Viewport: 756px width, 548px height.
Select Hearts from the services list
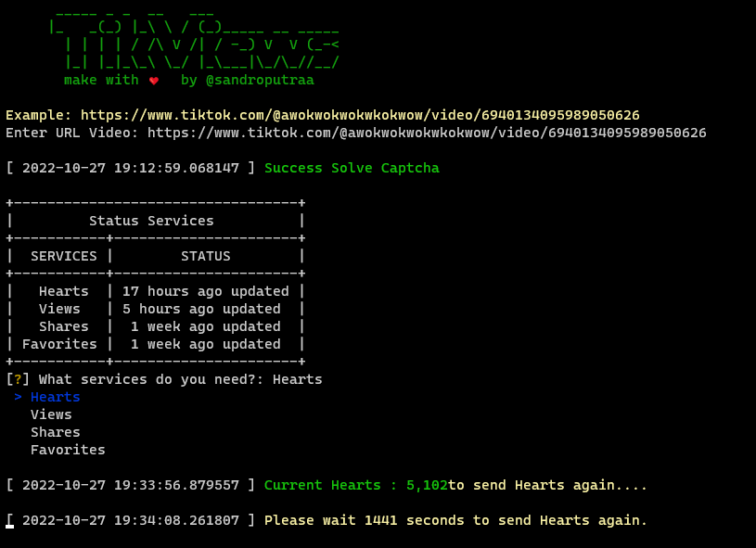(x=54, y=397)
